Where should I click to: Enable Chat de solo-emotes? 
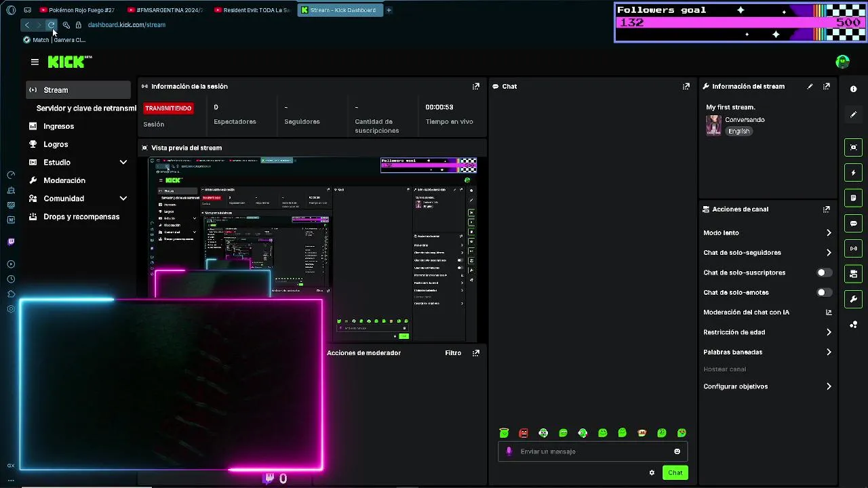(824, 292)
